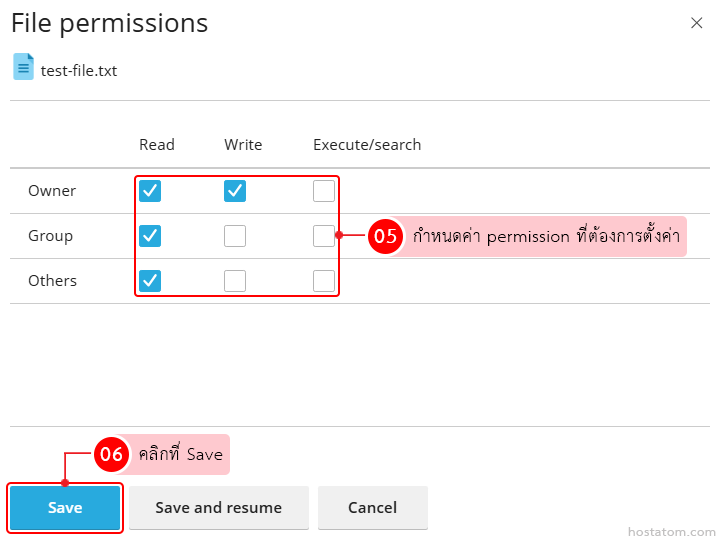Viewport: 720px width, 540px height.
Task: Cancel the permission changes
Action: point(372,508)
